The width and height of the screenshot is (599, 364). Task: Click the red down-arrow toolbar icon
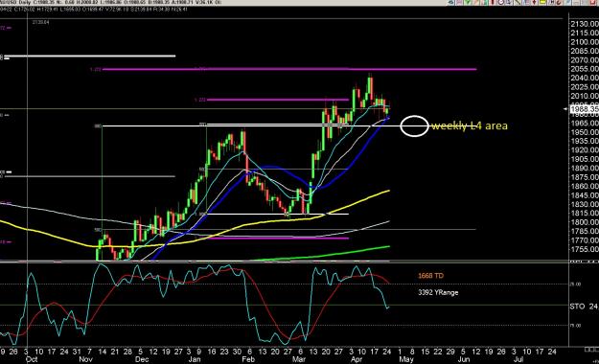pyautogui.click(x=534, y=2)
